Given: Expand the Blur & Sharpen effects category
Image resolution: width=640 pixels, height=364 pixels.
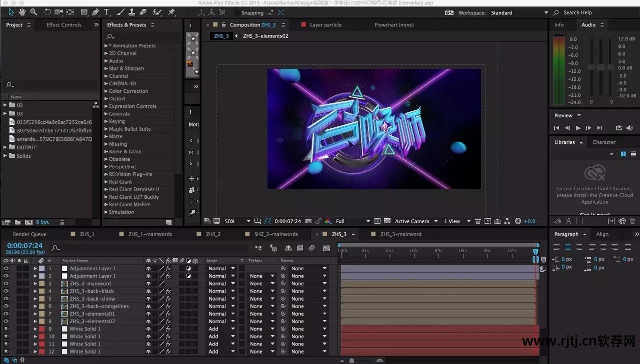Looking at the screenshot, I should tap(106, 68).
